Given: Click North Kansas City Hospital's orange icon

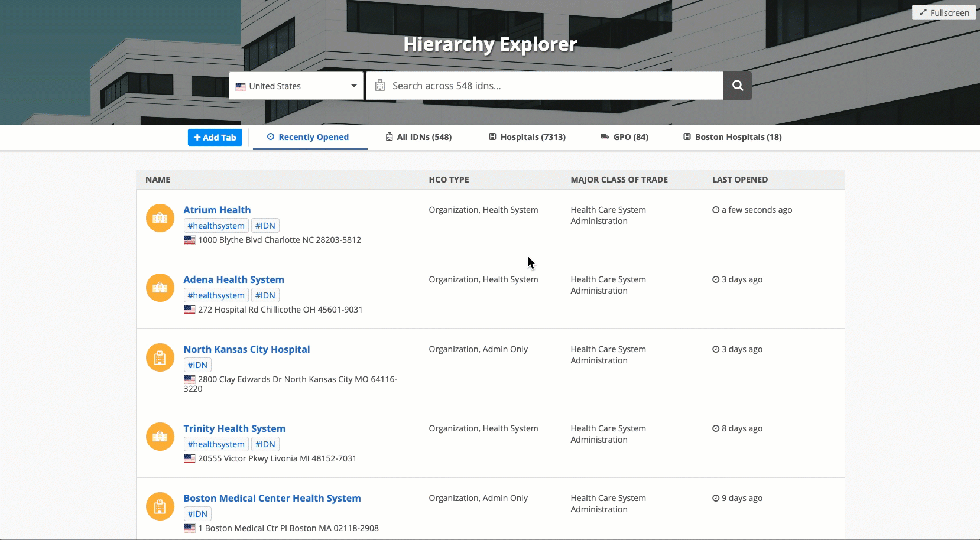Looking at the screenshot, I should (x=160, y=357).
